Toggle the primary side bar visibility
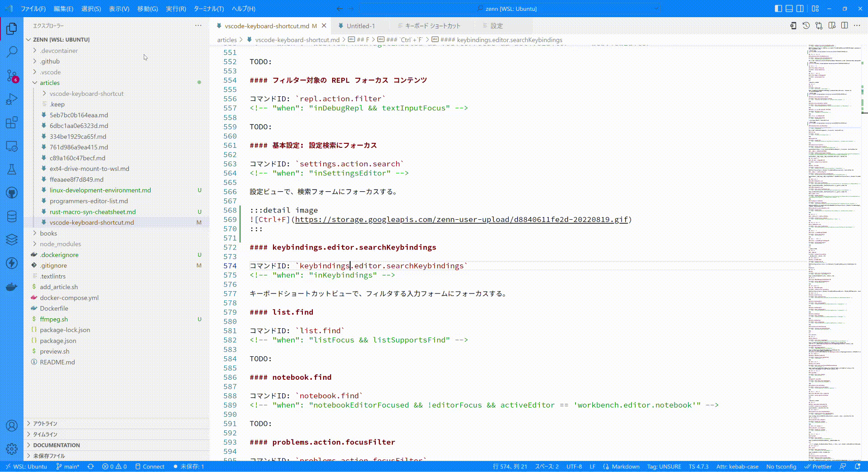This screenshot has width=868, height=472. (778, 9)
